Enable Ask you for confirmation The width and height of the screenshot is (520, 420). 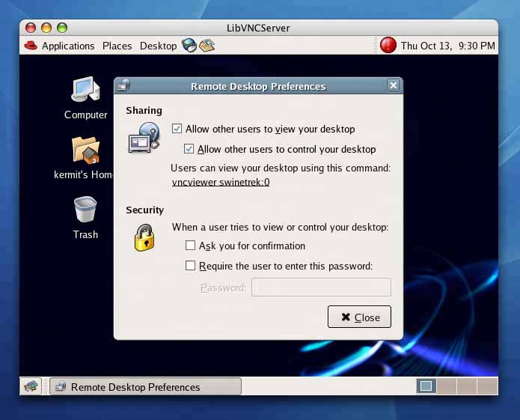tap(190, 246)
